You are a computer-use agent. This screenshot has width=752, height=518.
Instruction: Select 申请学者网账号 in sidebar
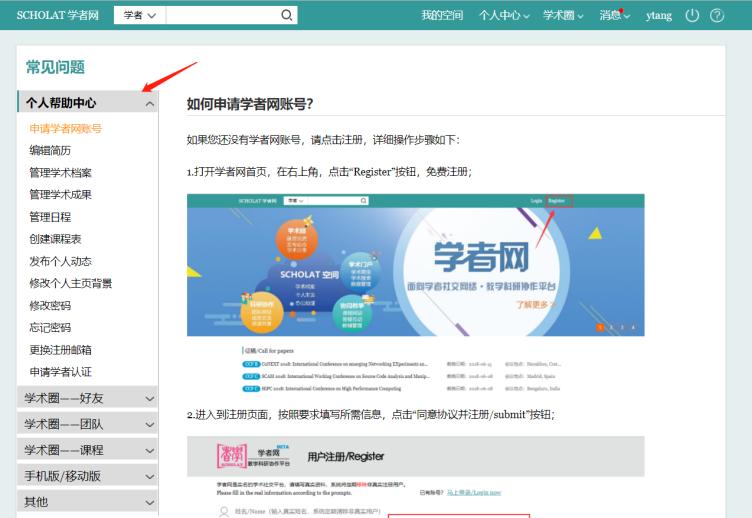pos(65,129)
